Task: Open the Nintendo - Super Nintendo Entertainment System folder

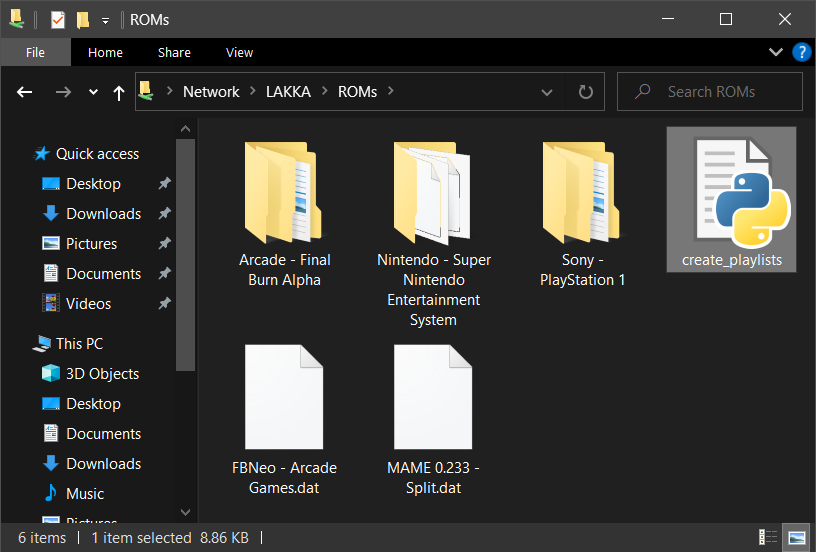Action: [x=434, y=233]
